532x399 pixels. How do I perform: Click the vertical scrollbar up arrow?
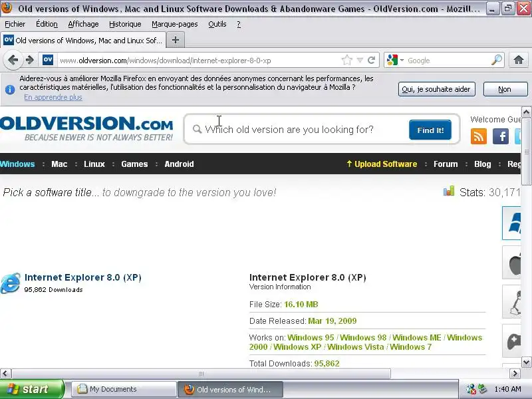(526, 112)
